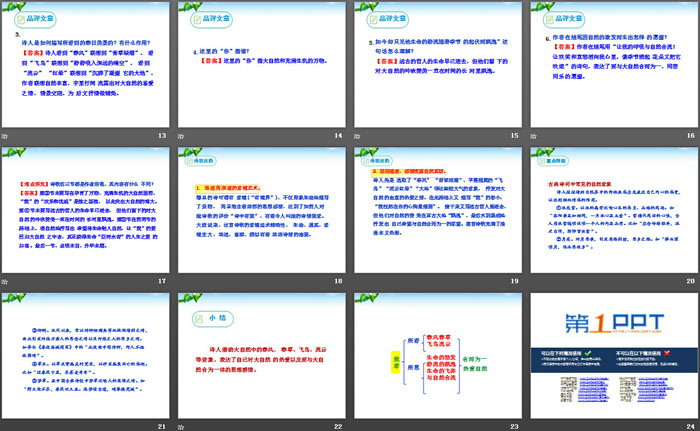Select slide 23 thumbnail with bracket diagram
Viewport: 700px width, 431px height.
438,356
